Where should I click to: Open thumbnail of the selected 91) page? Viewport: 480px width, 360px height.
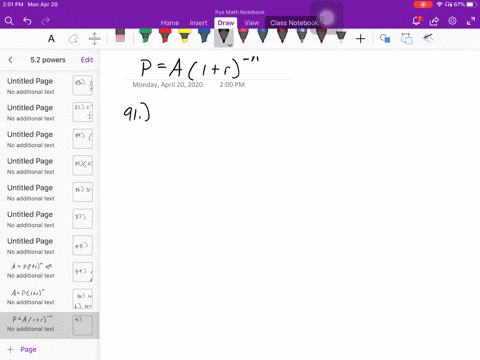[x=83, y=325]
